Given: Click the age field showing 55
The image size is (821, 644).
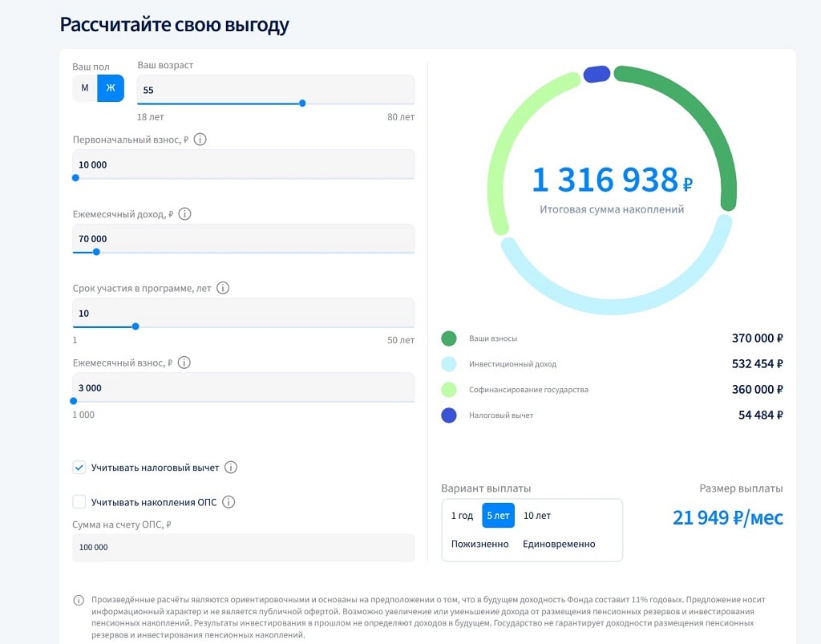Looking at the screenshot, I should pos(276,90).
